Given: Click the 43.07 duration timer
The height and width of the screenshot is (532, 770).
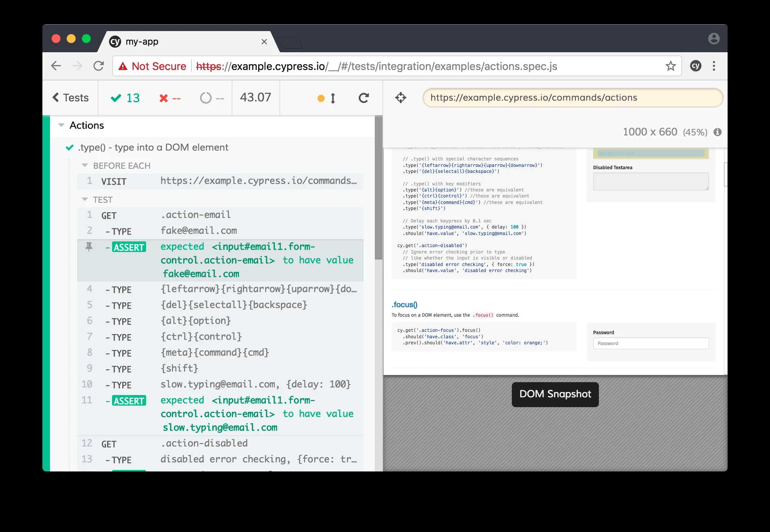Looking at the screenshot, I should [256, 98].
